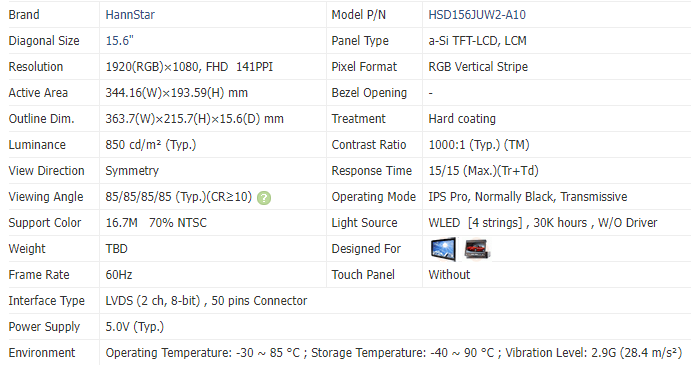
Task: Open the HannStar brand link
Action: [130, 15]
